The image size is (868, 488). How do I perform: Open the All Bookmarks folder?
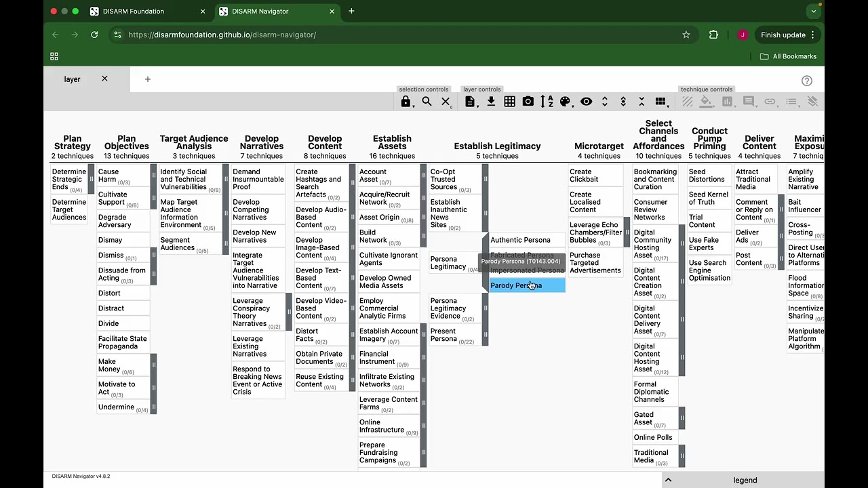[x=788, y=56]
